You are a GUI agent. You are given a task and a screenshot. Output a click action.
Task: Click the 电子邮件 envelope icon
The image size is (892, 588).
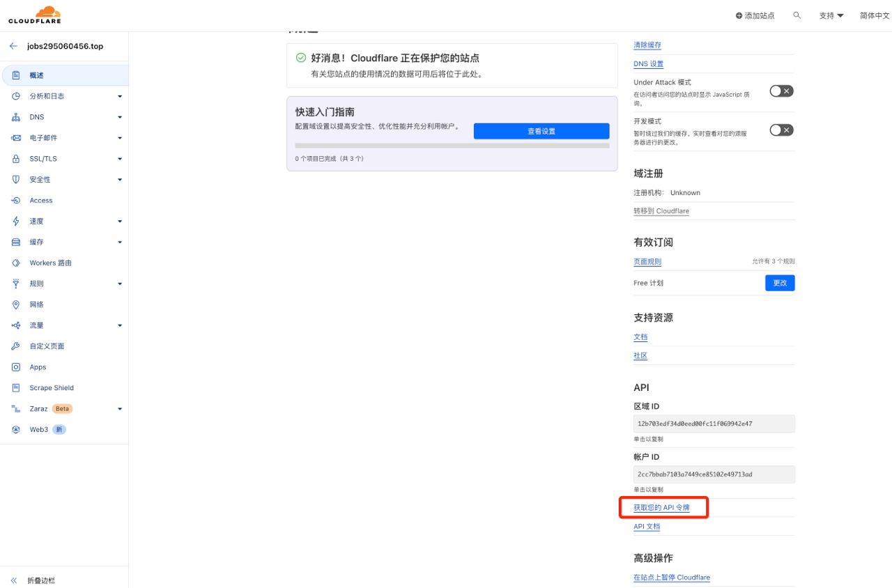(x=16, y=138)
